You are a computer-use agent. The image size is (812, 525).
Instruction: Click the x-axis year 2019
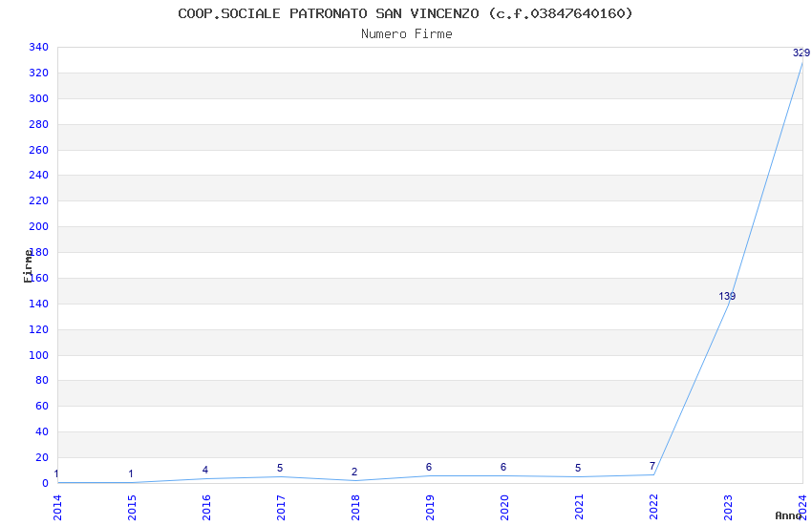tap(430, 507)
